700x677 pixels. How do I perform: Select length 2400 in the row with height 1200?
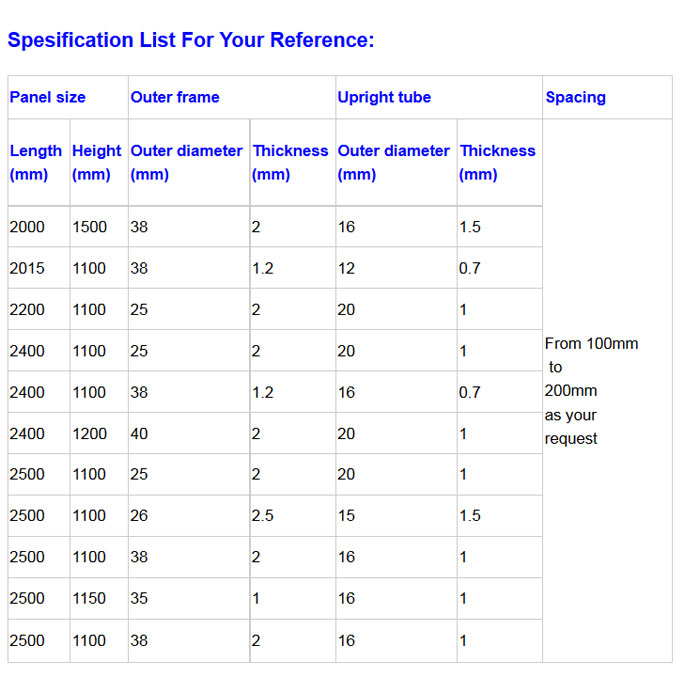[27, 434]
